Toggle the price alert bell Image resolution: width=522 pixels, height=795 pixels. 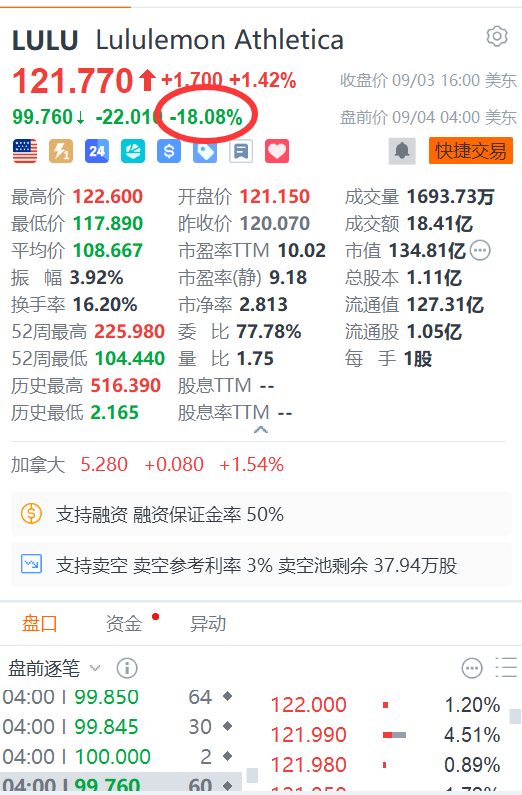click(402, 151)
